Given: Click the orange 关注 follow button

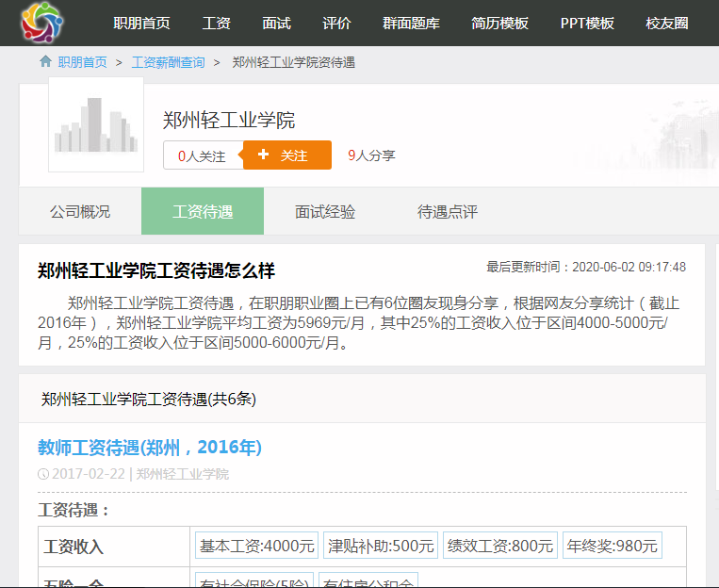Looking at the screenshot, I should tap(287, 155).
